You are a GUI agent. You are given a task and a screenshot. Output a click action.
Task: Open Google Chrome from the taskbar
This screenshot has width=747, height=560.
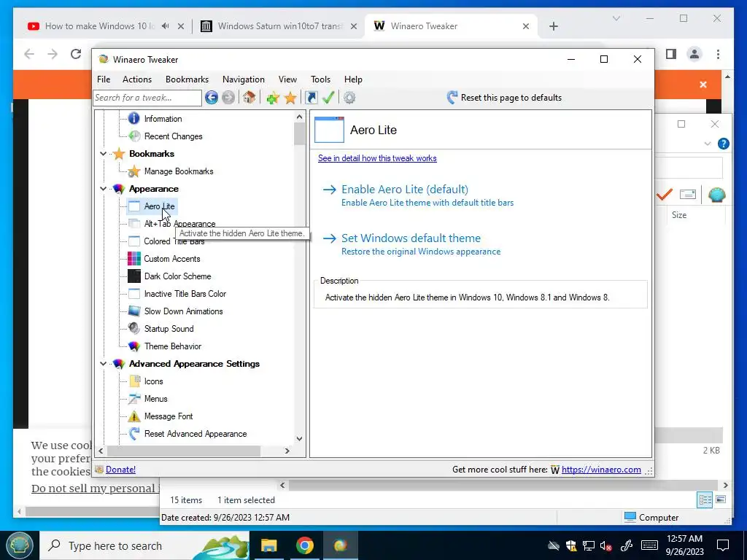coord(304,545)
